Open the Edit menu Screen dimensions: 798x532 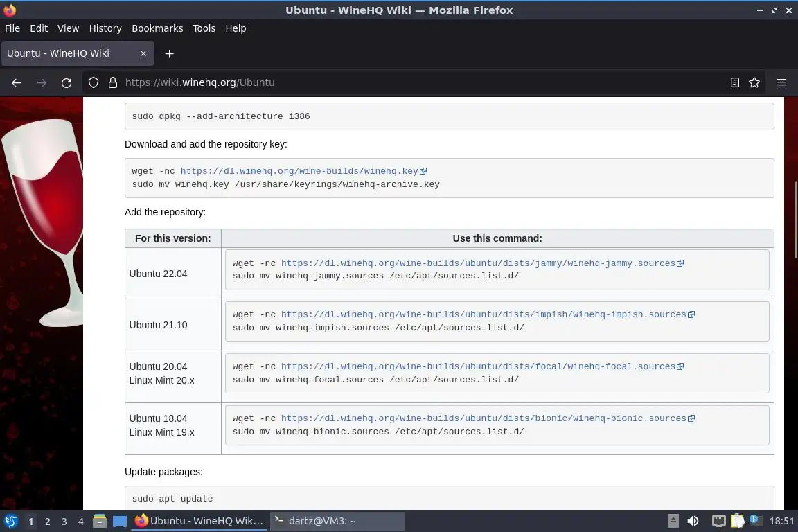39,28
